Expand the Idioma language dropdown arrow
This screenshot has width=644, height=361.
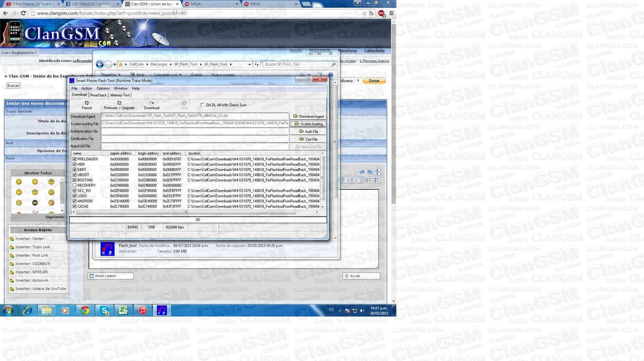[x=358, y=81]
